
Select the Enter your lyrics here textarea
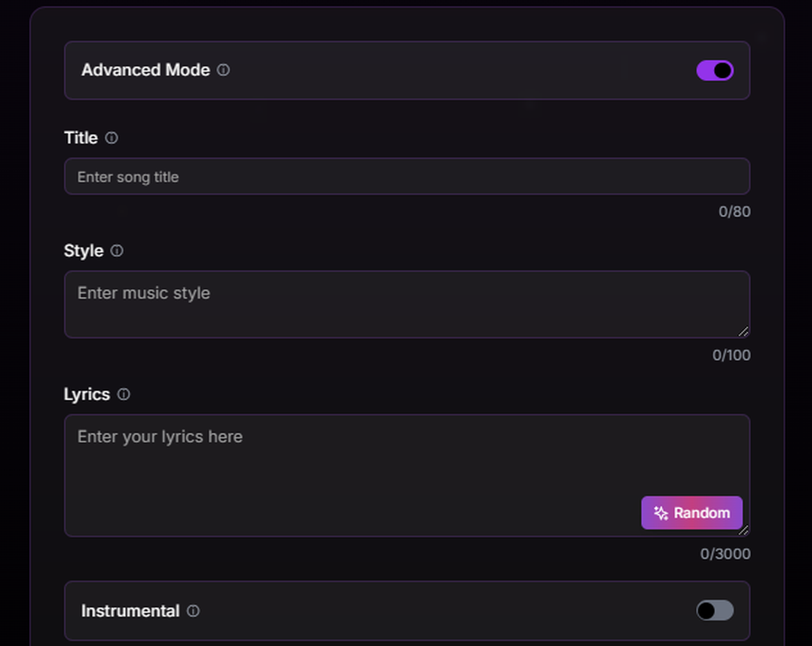(407, 476)
